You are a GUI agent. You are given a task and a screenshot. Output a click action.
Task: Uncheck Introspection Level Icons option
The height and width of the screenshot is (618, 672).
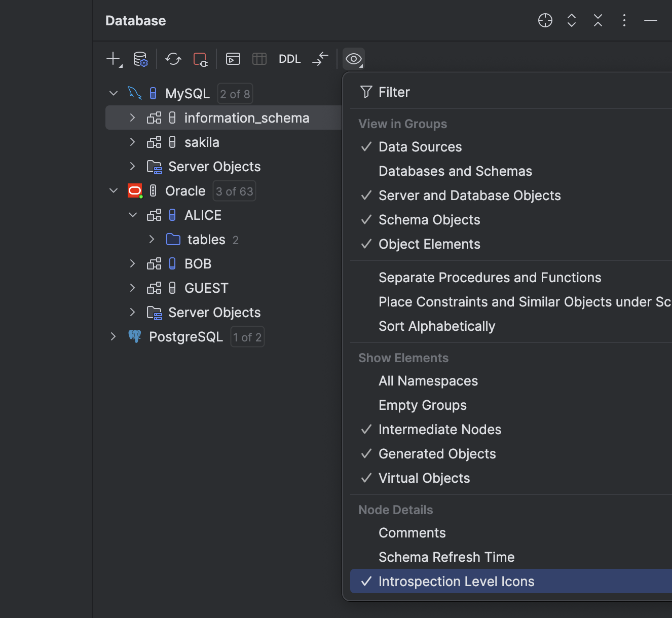[x=456, y=581]
